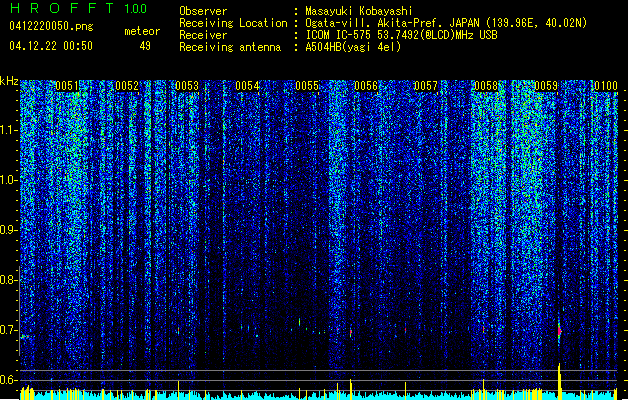Viewport: 629px width, 400px height.
Task: Click antenna text A504HB(yagi 4el)
Action: coord(353,47)
